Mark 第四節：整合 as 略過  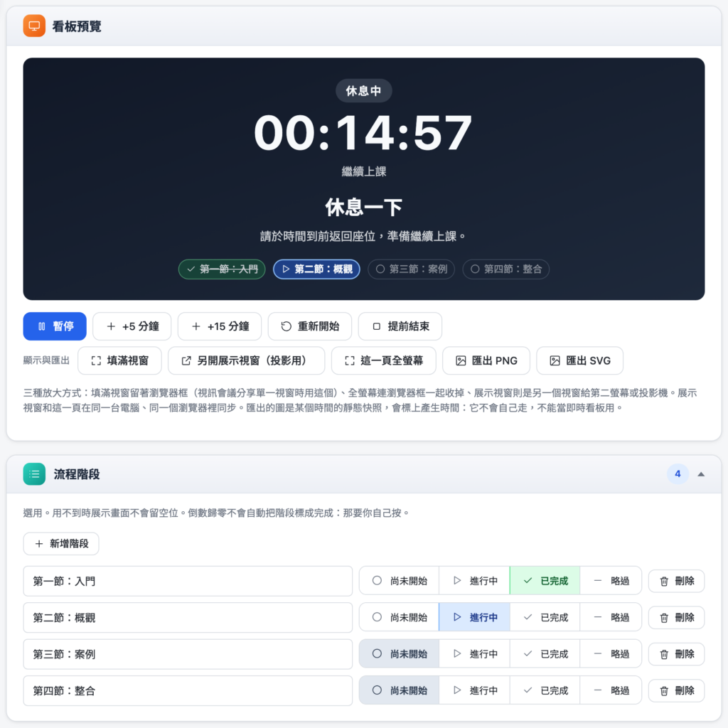(x=611, y=691)
